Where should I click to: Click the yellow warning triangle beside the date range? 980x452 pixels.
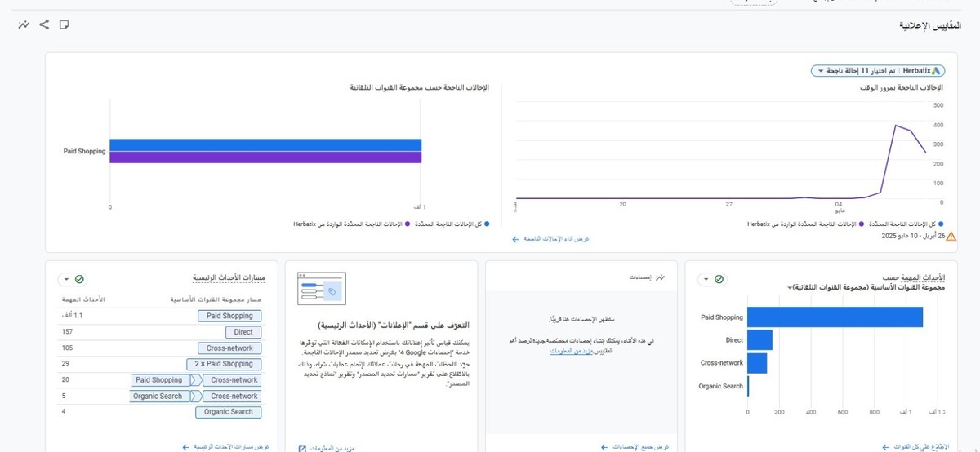coord(950,236)
